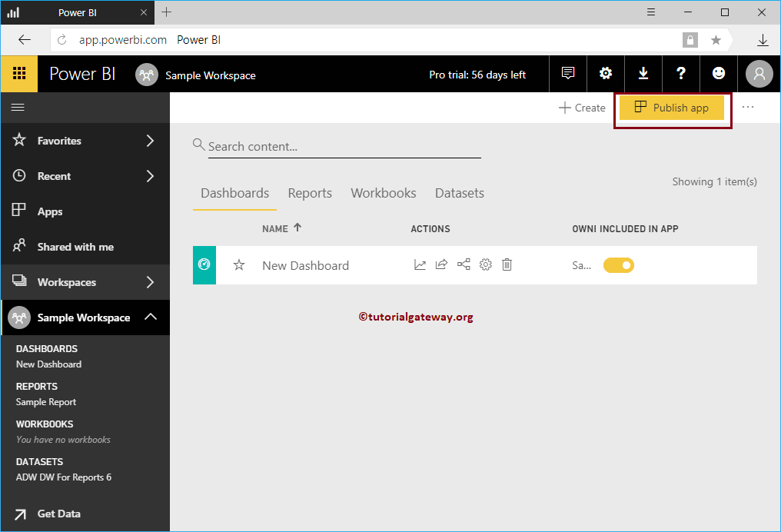Share the New Dashboard using the share icon
781x532 pixels.
pyautogui.click(x=440, y=264)
